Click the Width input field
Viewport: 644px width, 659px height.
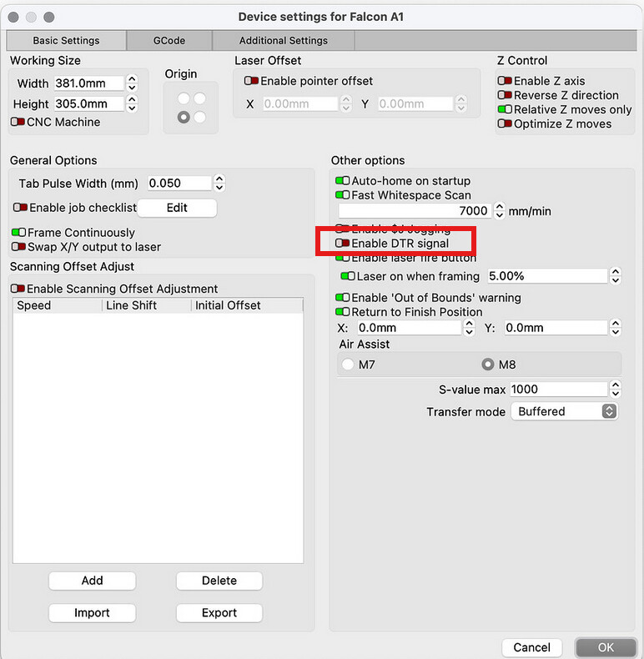pyautogui.click(x=89, y=83)
